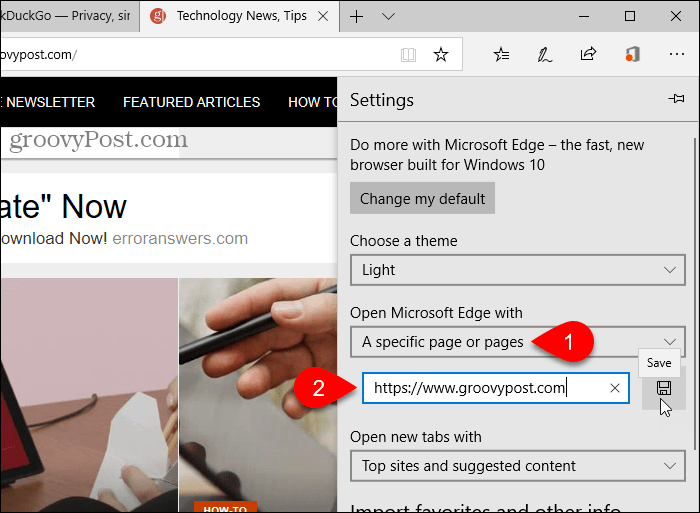Clear the start page URL text field
Image resolution: width=700 pixels, height=513 pixels.
[615, 388]
